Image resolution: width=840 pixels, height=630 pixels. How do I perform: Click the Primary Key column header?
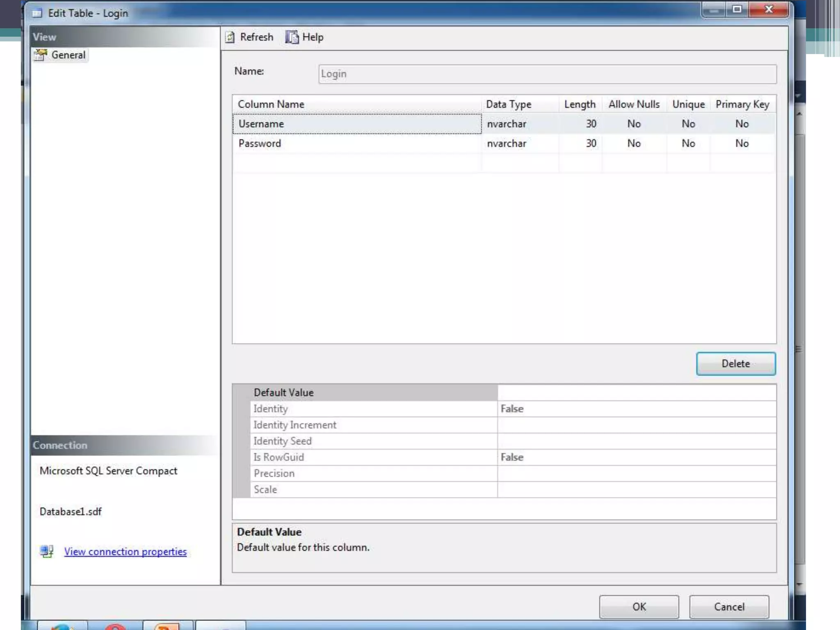point(742,104)
